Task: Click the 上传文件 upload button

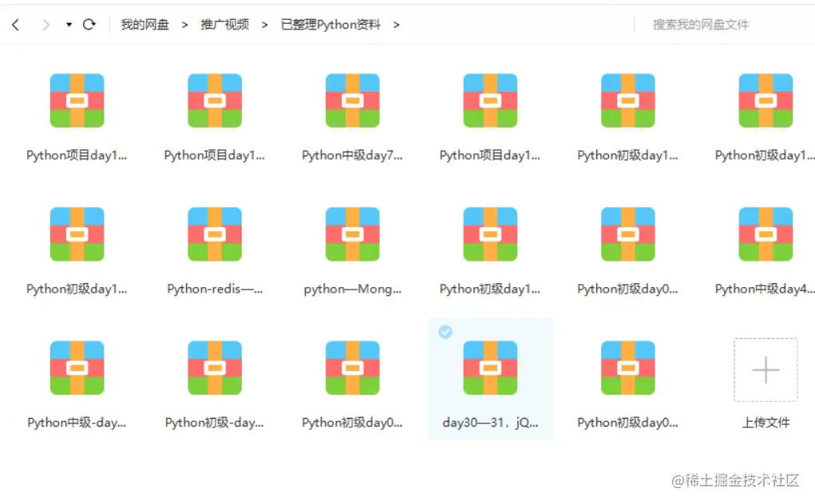Action: [765, 423]
